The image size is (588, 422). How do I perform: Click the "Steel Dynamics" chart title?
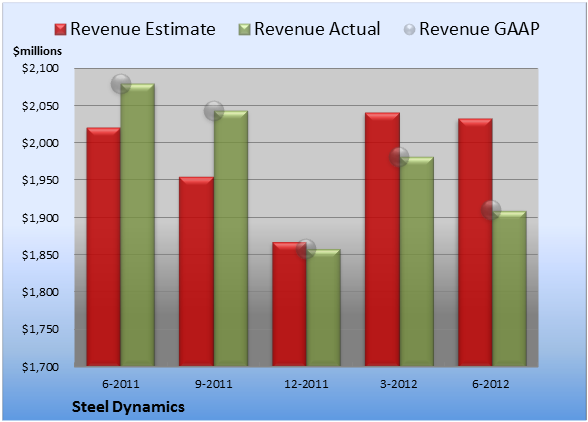point(128,407)
